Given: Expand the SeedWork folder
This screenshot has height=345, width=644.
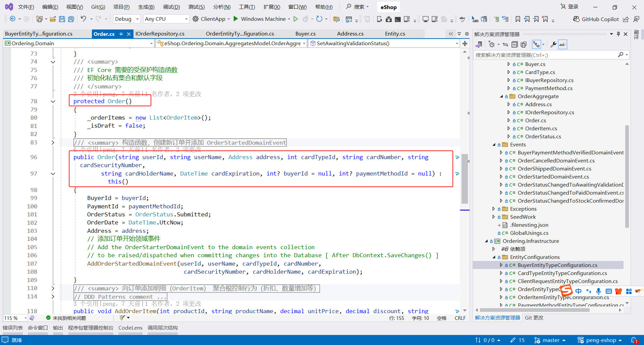Looking at the screenshot, I should [x=494, y=217].
